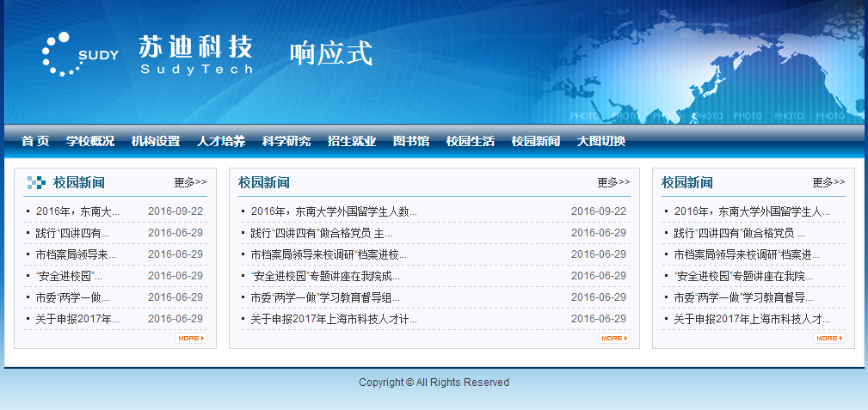Click the checkered icon beside left 校园新闻 heading

tap(36, 182)
